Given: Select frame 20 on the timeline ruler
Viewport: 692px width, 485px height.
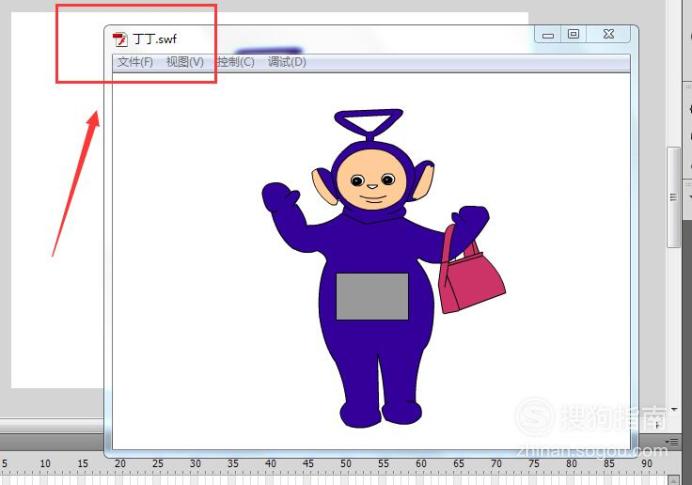Looking at the screenshot, I should pyautogui.click(x=120, y=464).
